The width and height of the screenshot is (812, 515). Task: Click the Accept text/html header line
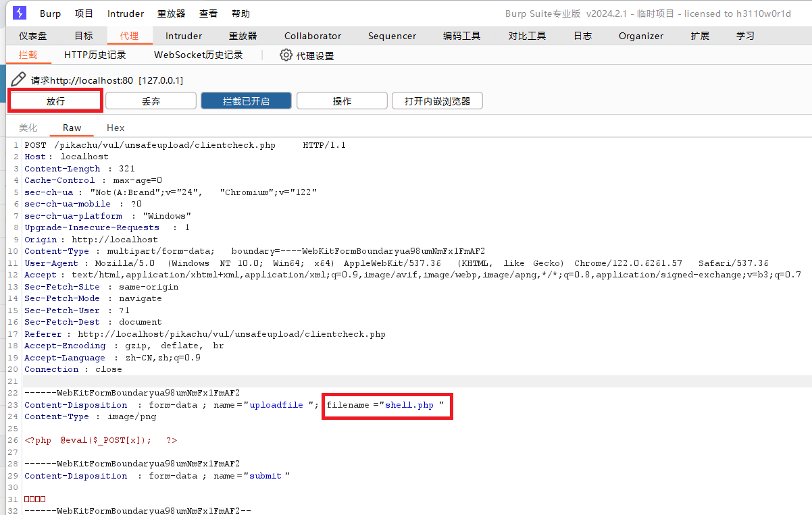(413, 275)
